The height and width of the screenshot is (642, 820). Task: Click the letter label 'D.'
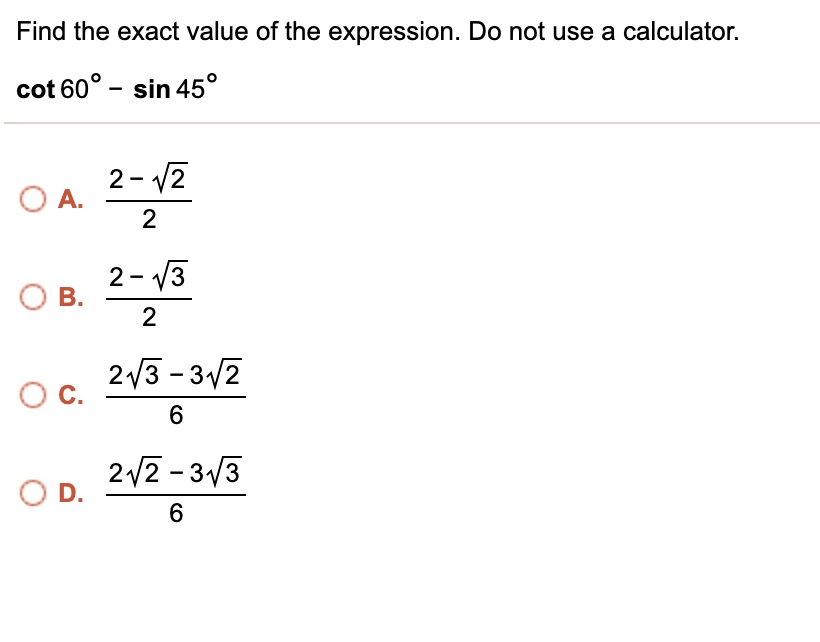pos(71,493)
